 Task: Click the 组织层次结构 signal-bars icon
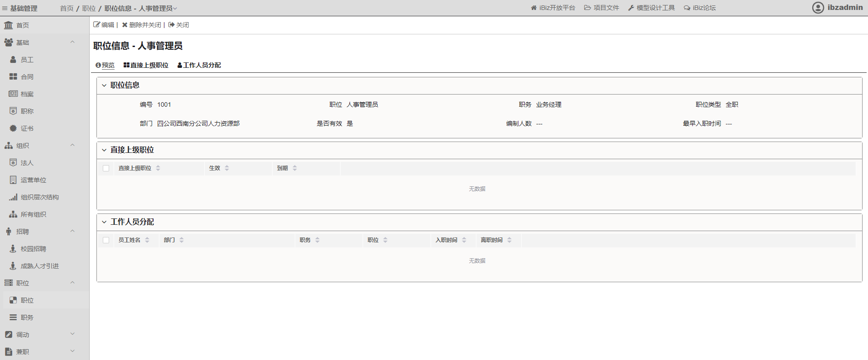point(13,197)
